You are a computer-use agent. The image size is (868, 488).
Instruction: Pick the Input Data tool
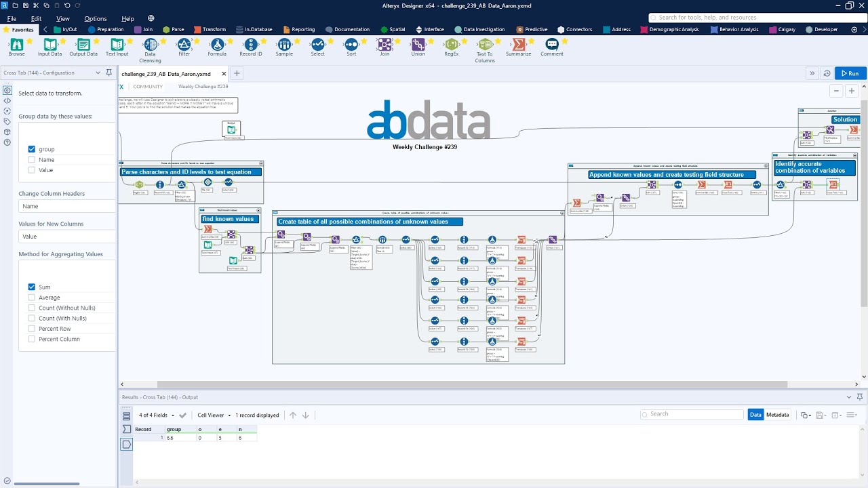(x=50, y=44)
